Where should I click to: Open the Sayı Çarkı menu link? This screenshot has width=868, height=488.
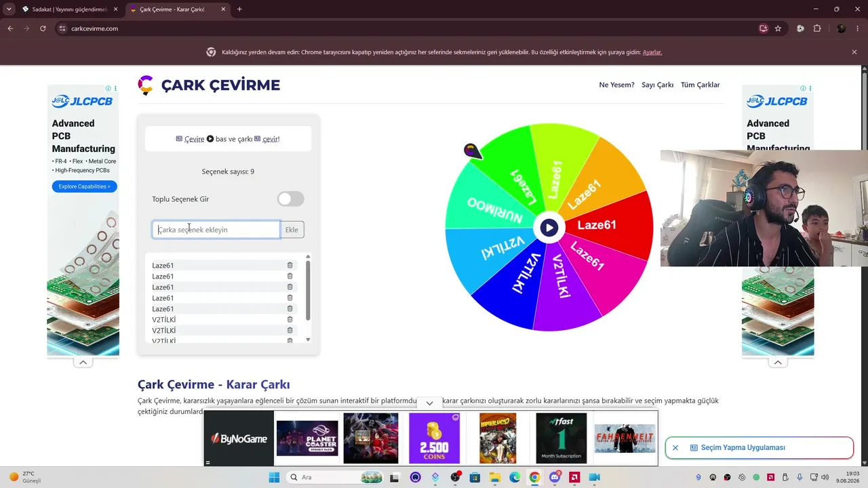pyautogui.click(x=657, y=85)
